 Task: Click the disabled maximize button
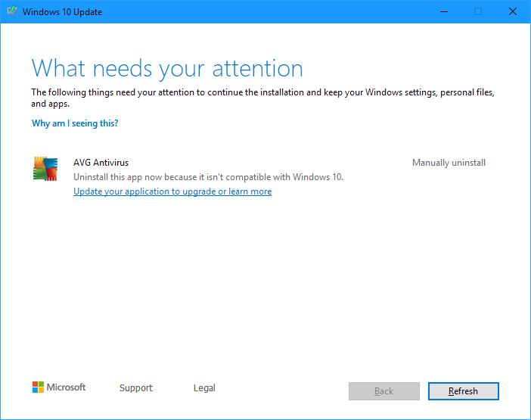click(x=478, y=11)
